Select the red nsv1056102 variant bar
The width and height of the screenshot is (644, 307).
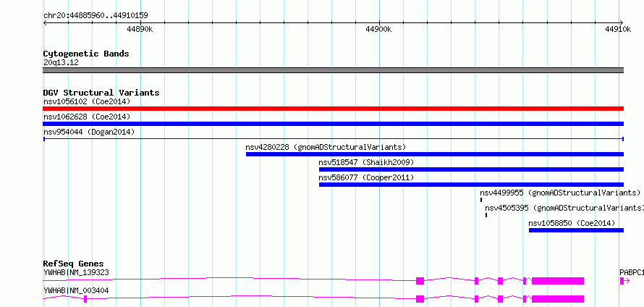point(333,109)
